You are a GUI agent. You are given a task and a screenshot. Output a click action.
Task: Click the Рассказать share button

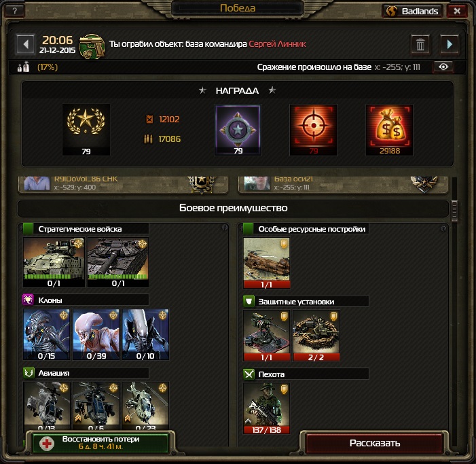(x=375, y=443)
